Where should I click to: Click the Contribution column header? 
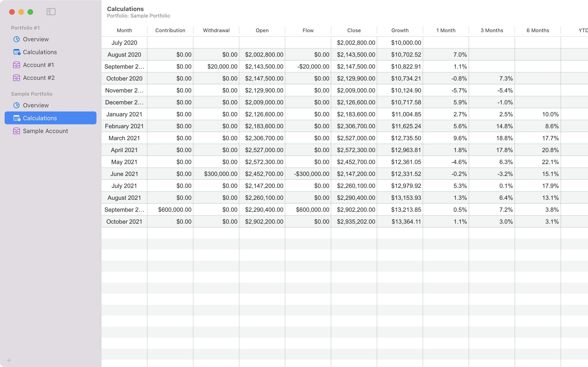click(170, 30)
